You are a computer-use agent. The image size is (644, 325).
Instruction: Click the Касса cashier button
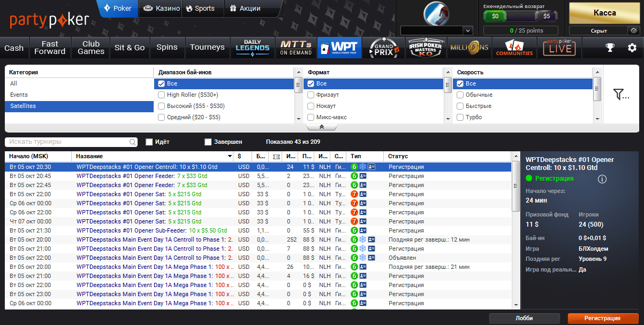pyautogui.click(x=605, y=13)
